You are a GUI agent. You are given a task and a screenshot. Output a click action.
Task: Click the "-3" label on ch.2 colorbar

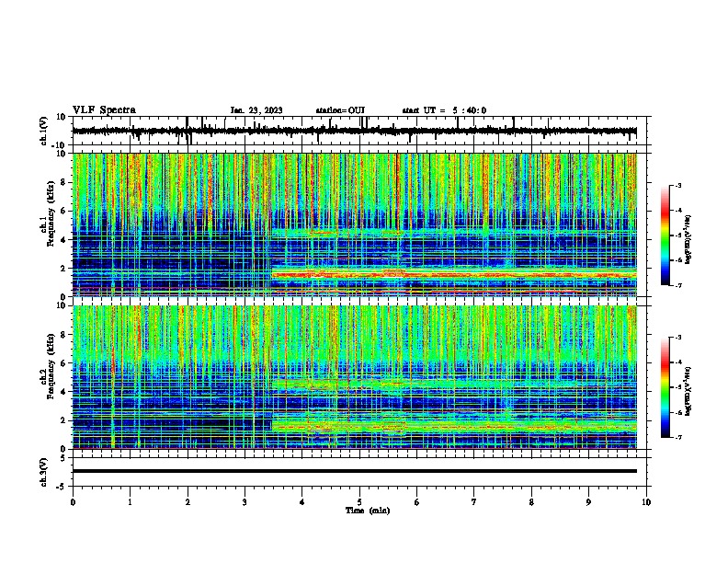[677, 338]
